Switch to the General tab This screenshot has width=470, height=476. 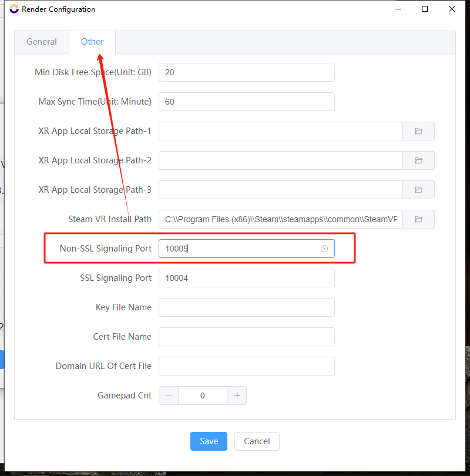click(42, 42)
